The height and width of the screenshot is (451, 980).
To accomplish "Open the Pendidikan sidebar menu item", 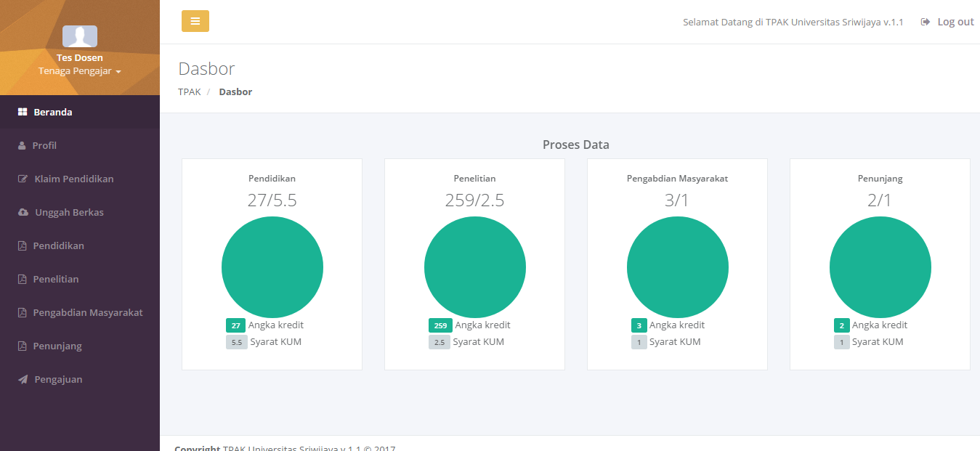I will tap(80, 245).
